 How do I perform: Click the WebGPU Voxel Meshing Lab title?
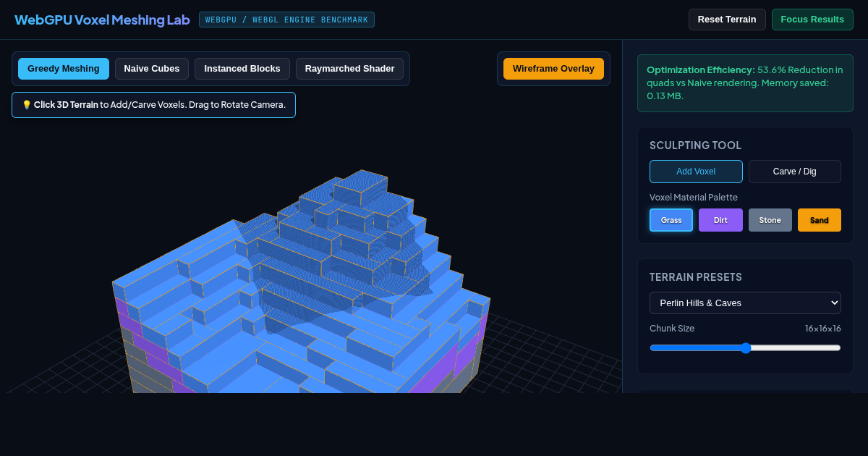point(102,20)
